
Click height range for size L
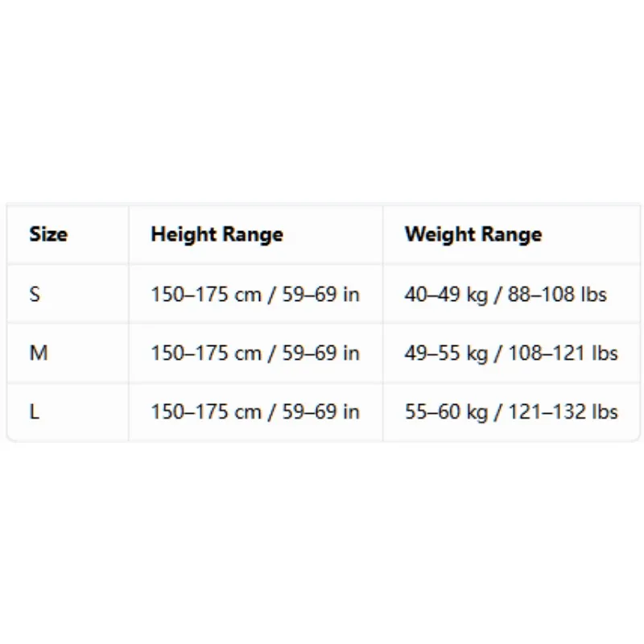pyautogui.click(x=255, y=411)
